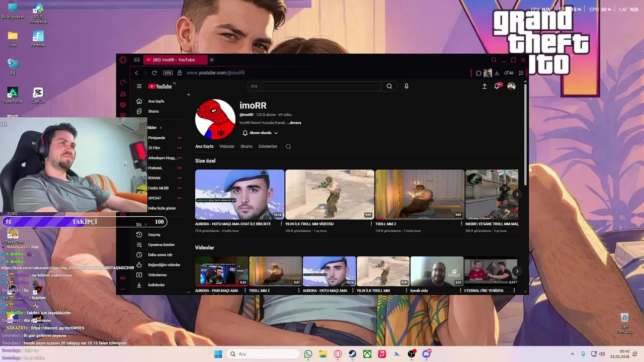Image resolution: width=644 pixels, height=362 pixels.
Task: Open the browser extensions cube icon
Action: (x=478, y=73)
